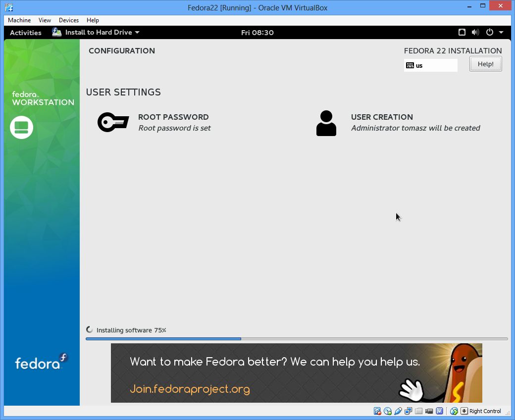Click the Fedora hot dog banner image
Viewport: 515px width, 420px height.
coord(297,373)
